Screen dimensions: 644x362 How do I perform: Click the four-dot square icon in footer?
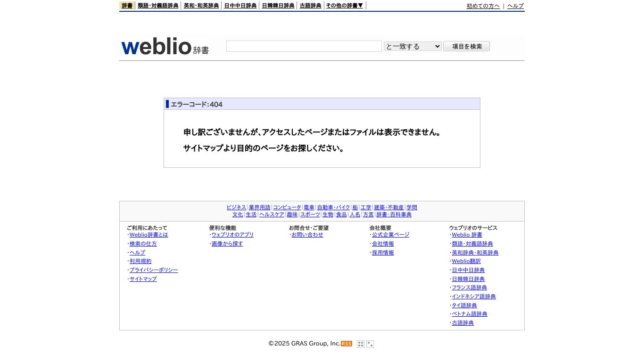(x=361, y=344)
